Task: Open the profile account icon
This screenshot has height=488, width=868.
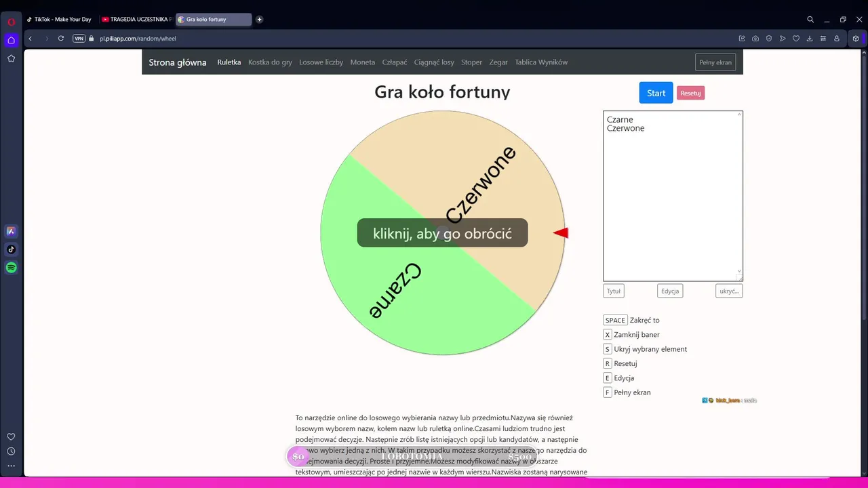Action: pos(837,39)
